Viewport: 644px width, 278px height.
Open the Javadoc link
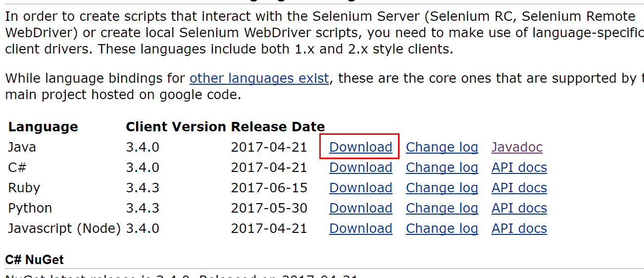pos(517,147)
